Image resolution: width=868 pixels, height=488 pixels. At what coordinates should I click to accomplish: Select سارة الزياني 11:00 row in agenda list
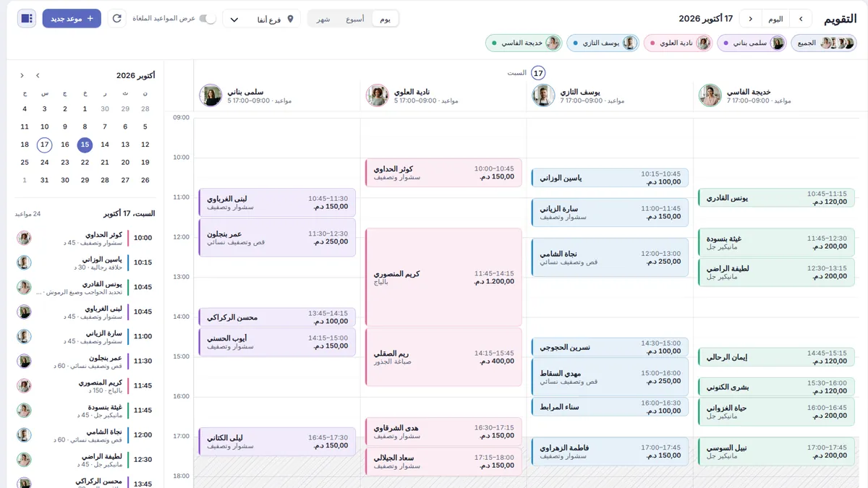pos(85,336)
